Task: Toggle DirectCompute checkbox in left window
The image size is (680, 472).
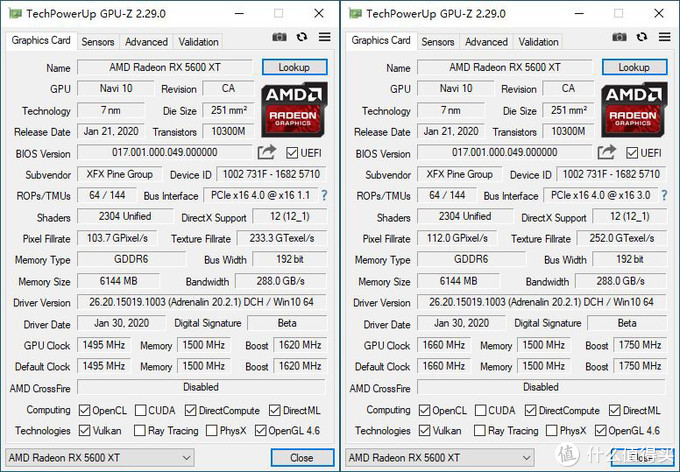Action: [190, 410]
